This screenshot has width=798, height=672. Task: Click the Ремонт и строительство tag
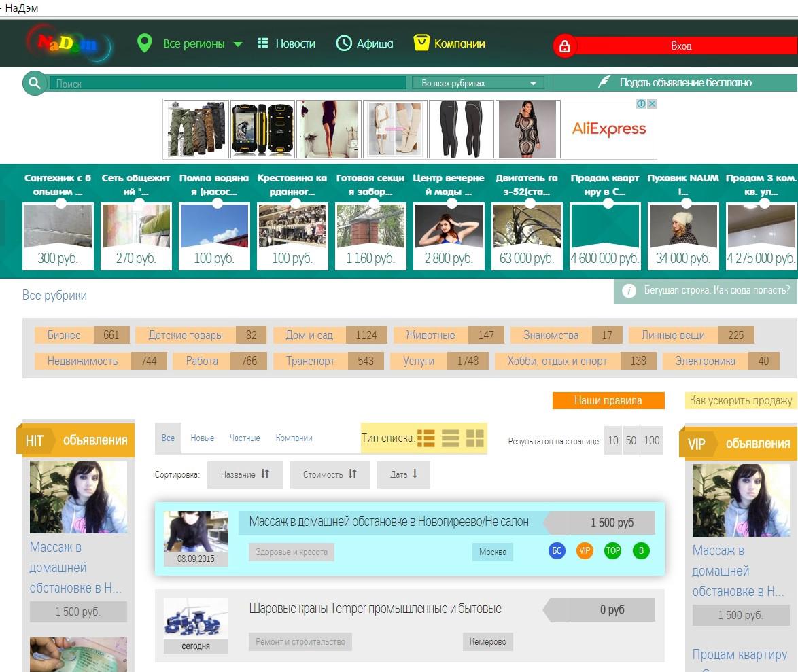300,641
